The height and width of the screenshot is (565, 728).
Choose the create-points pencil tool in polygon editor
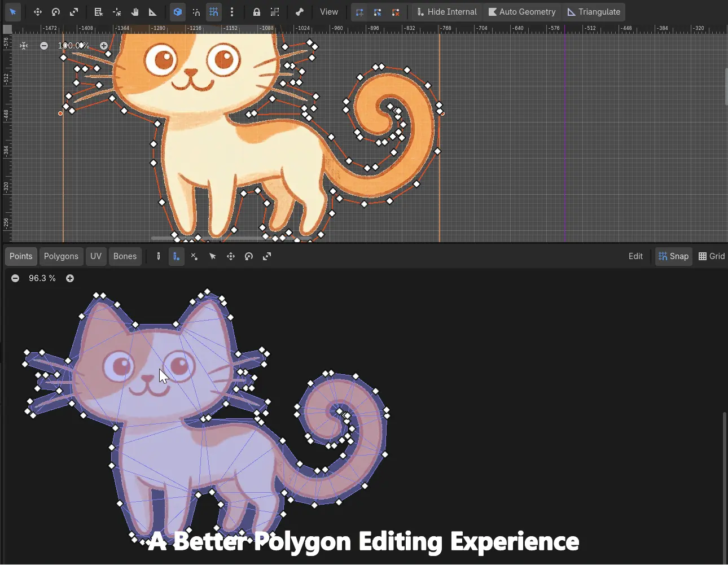coord(177,256)
